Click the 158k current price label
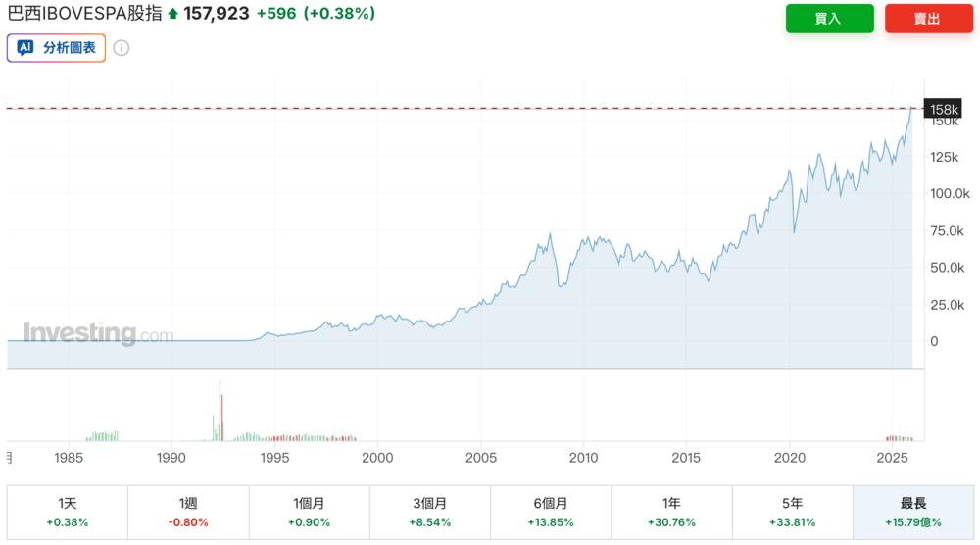 point(944,109)
